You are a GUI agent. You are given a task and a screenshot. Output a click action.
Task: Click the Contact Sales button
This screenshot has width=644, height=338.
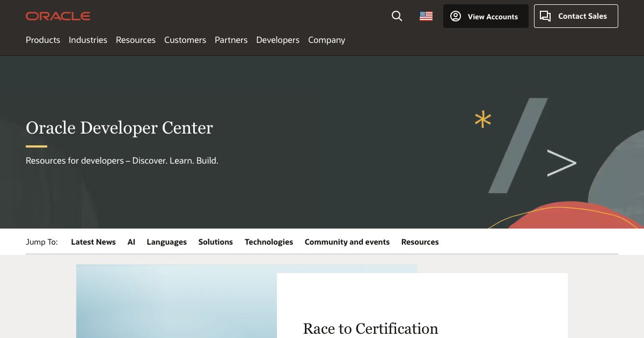(576, 16)
